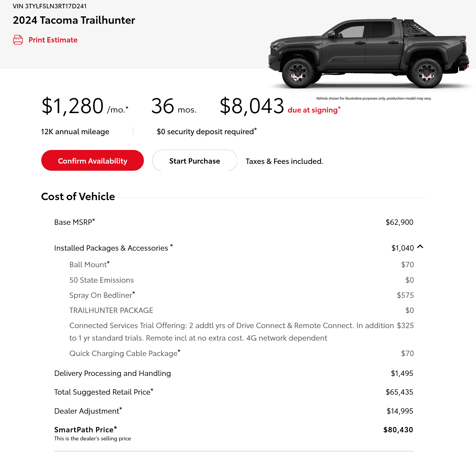The width and height of the screenshot is (476, 454).
Task: Click the Total Suggested Retail Price asterisk
Action: 152,390
